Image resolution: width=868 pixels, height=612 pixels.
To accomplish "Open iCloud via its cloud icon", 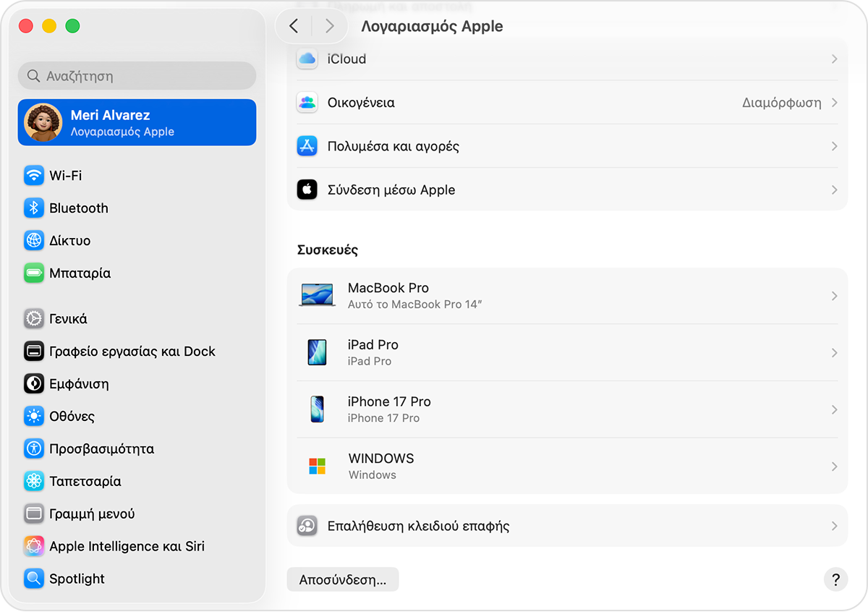I will point(307,59).
